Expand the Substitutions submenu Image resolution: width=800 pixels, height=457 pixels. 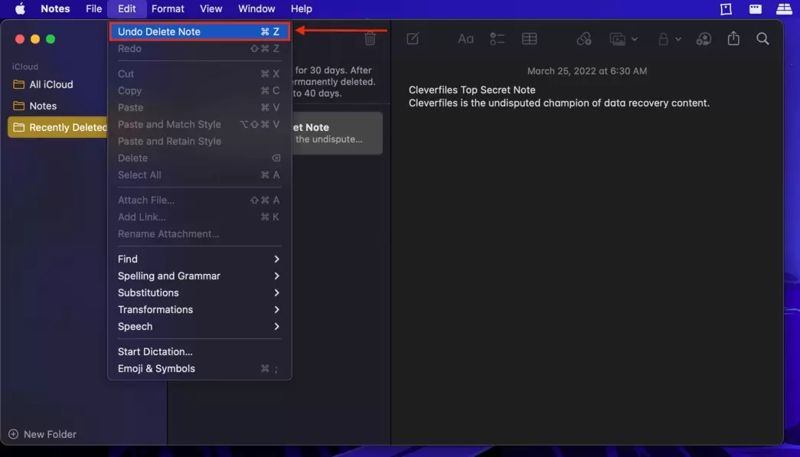click(199, 293)
